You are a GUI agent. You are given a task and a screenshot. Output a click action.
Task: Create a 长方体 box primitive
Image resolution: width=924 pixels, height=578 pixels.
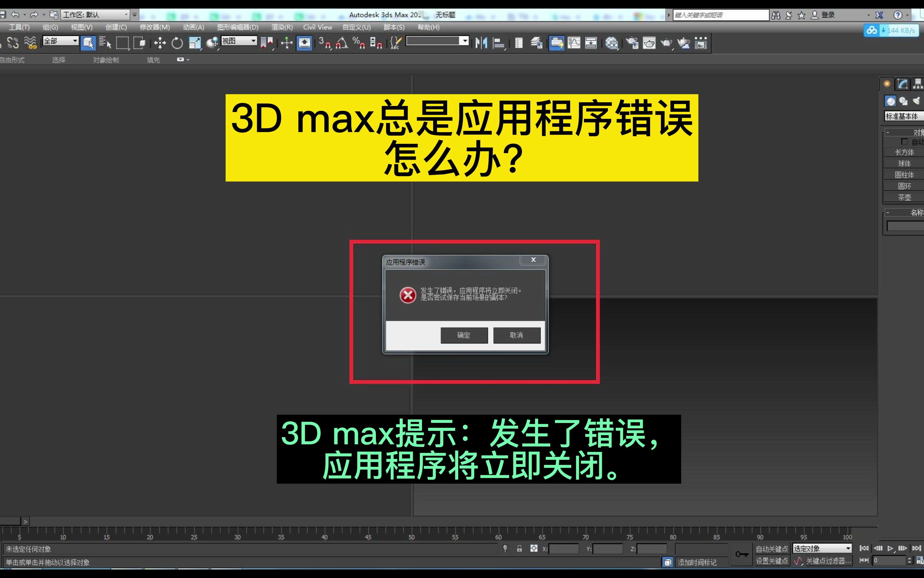[904, 152]
